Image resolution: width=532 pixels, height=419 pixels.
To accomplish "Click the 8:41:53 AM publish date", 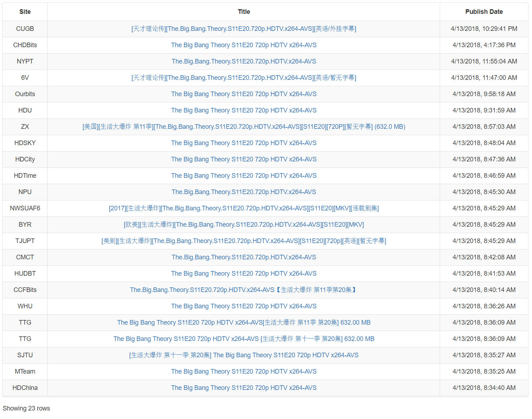I will [x=484, y=274].
